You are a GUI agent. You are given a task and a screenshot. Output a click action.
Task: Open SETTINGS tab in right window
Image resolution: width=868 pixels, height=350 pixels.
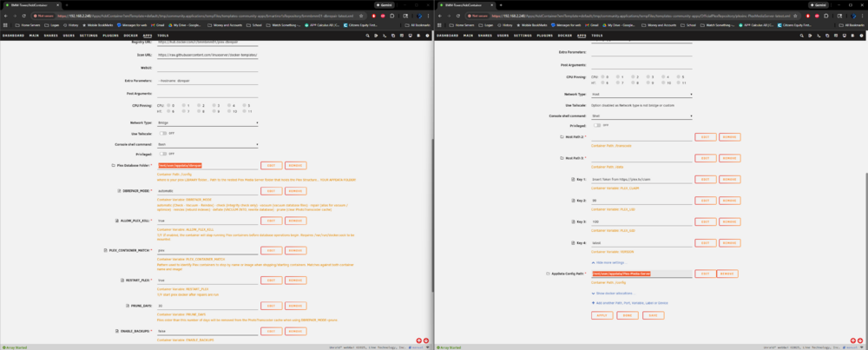coord(523,36)
